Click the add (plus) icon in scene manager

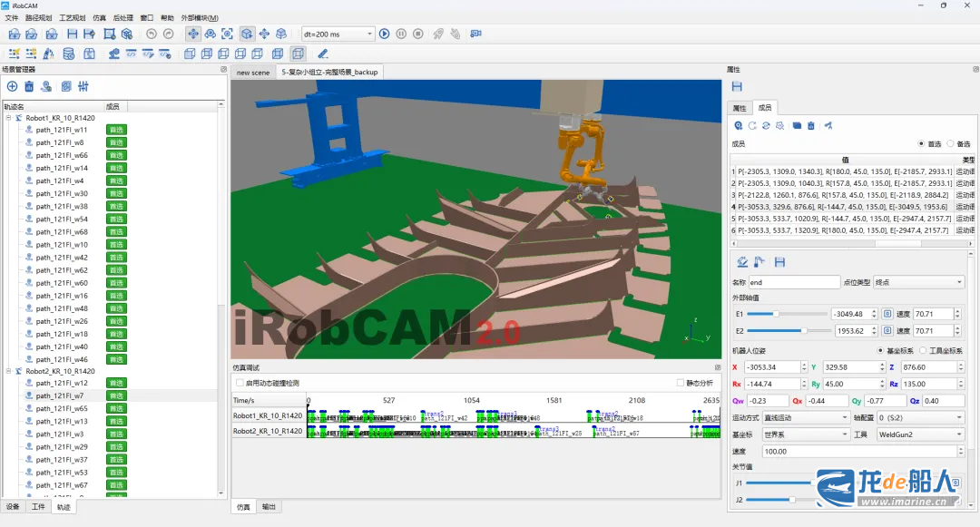pos(12,86)
